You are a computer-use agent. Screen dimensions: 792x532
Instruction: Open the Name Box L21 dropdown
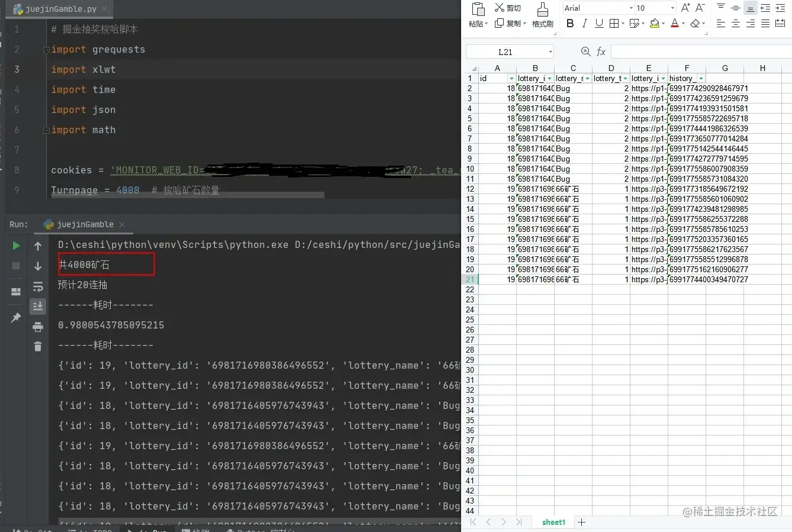pyautogui.click(x=550, y=52)
